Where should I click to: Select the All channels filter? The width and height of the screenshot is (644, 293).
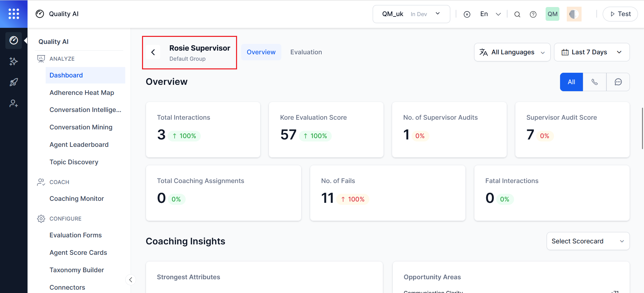click(x=571, y=82)
